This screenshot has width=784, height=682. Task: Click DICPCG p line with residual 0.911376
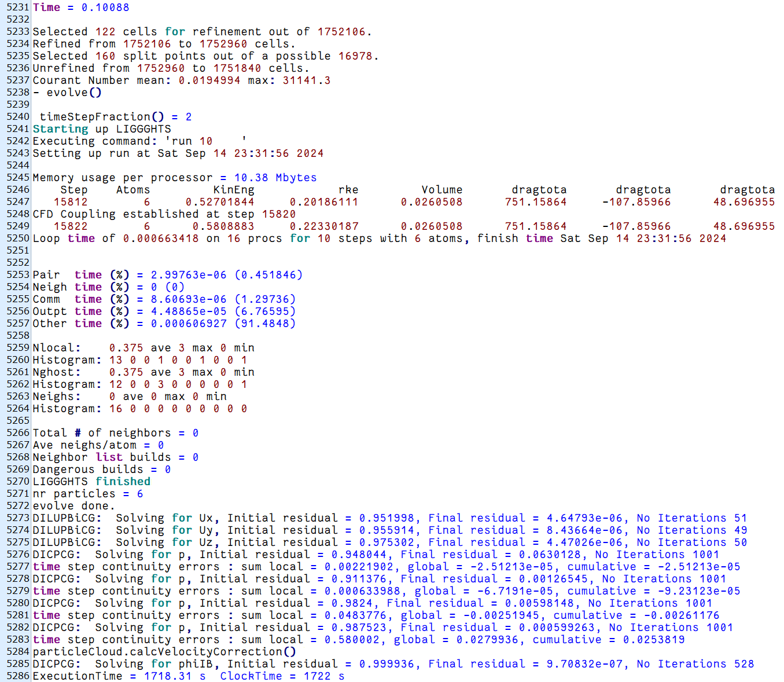[x=380, y=579]
